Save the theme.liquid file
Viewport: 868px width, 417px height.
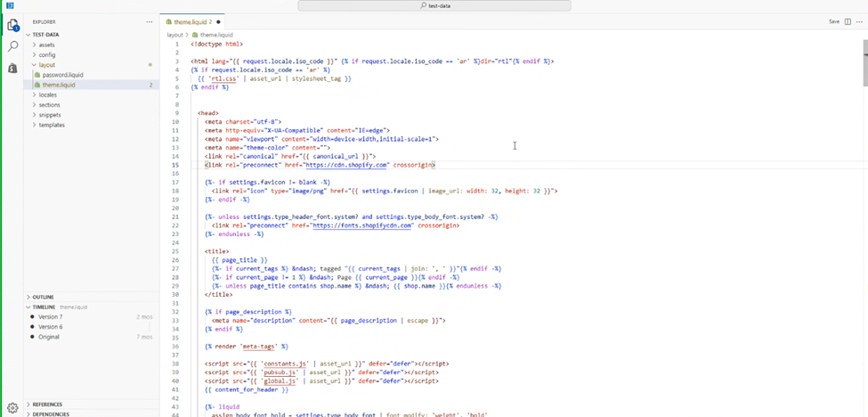pyautogui.click(x=833, y=21)
